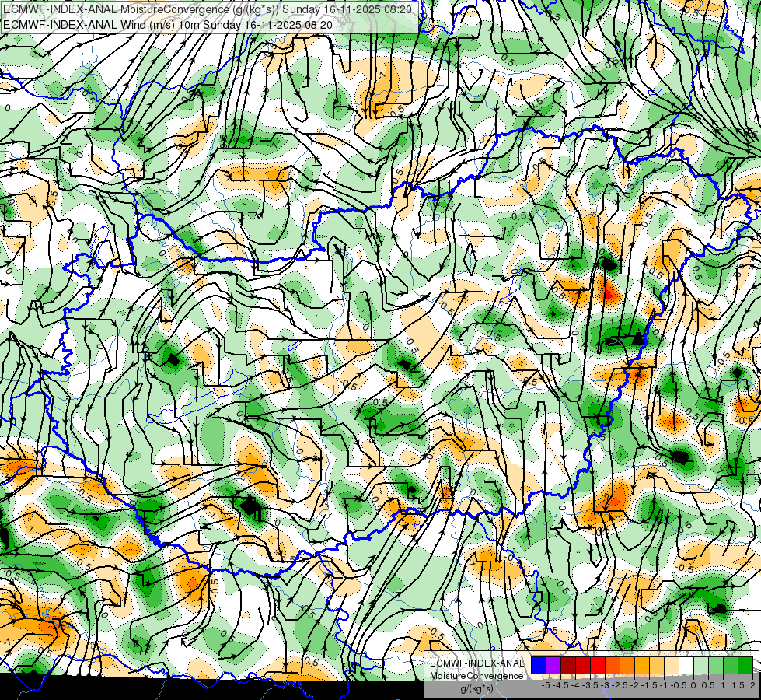Image resolution: width=761 pixels, height=700 pixels.
Task: Click the blue legend swatch for -5
Action: (x=539, y=666)
